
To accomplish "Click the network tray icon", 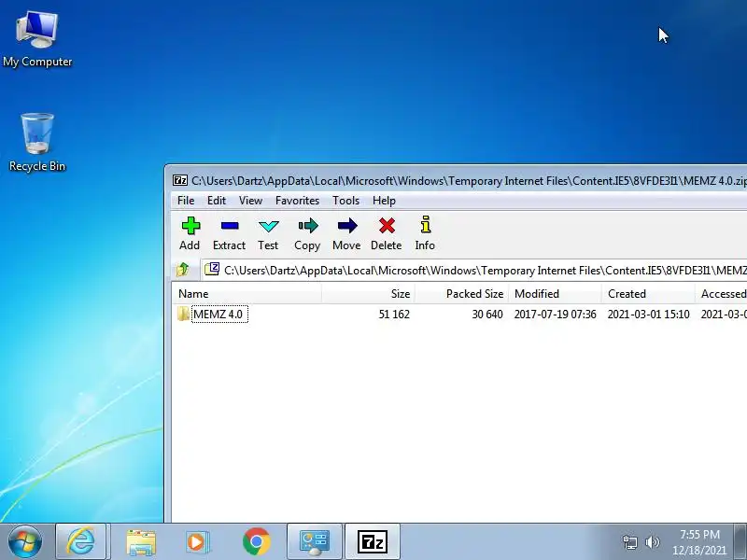I will click(629, 542).
